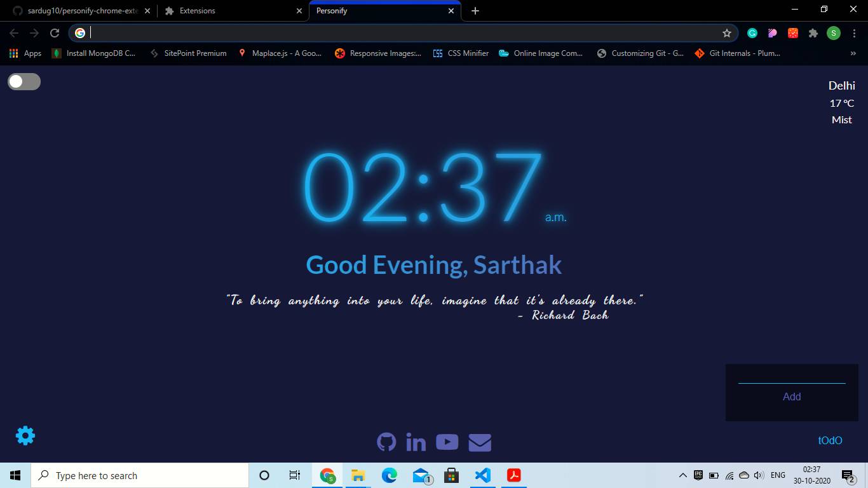
Task: Click the Grammarly extension icon
Action: (x=752, y=33)
